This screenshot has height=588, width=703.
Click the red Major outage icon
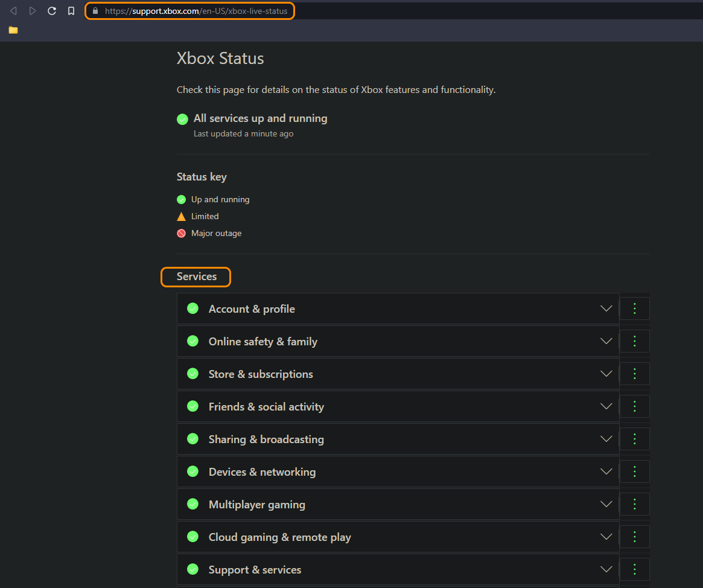[181, 233]
